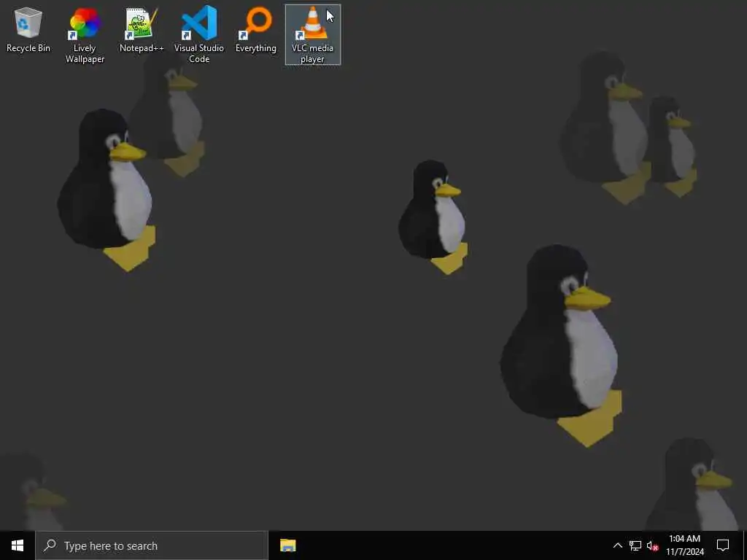
Task: Open File Explorer from the taskbar
Action: point(287,545)
